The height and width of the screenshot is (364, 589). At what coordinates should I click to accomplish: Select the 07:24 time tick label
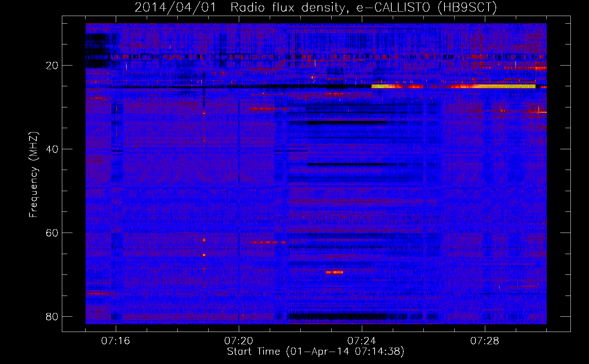pyautogui.click(x=362, y=341)
